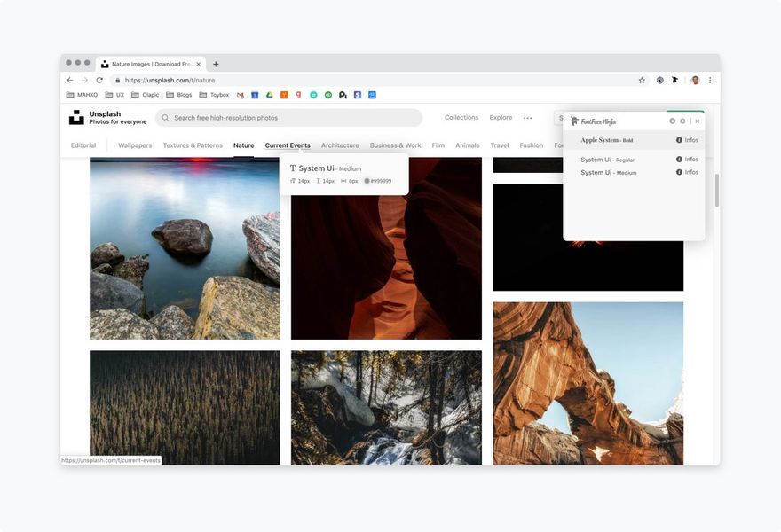Open the Collections link

pos(461,117)
